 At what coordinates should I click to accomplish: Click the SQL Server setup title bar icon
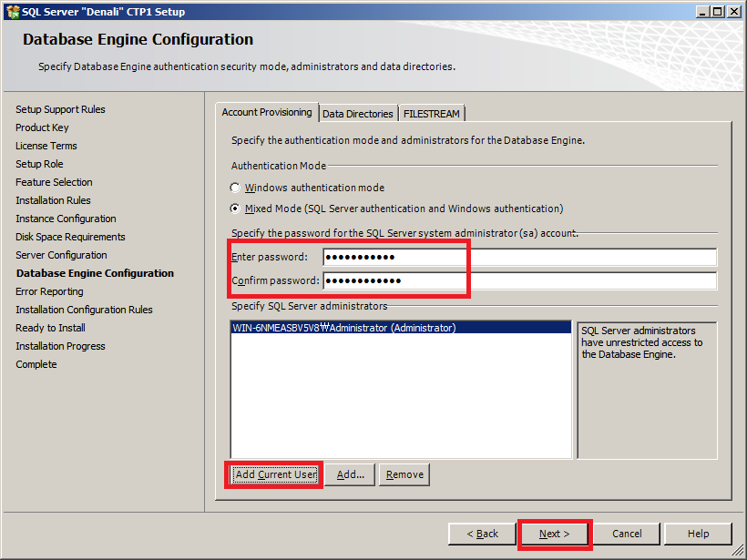click(13, 12)
